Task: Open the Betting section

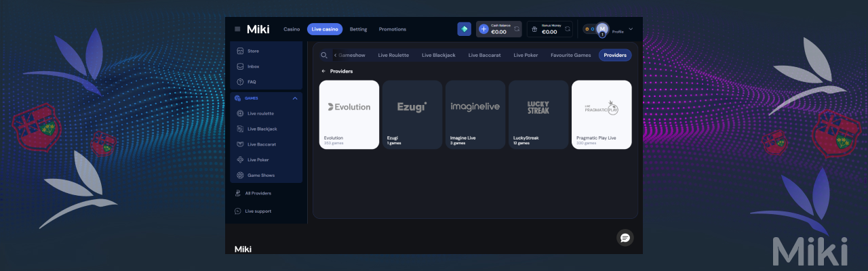Action: coord(358,29)
